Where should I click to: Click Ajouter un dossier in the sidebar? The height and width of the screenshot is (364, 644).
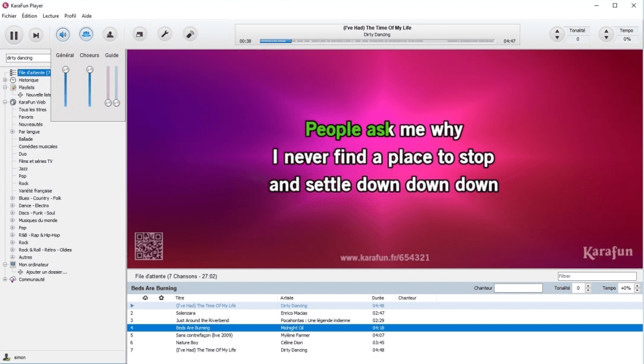pos(46,272)
